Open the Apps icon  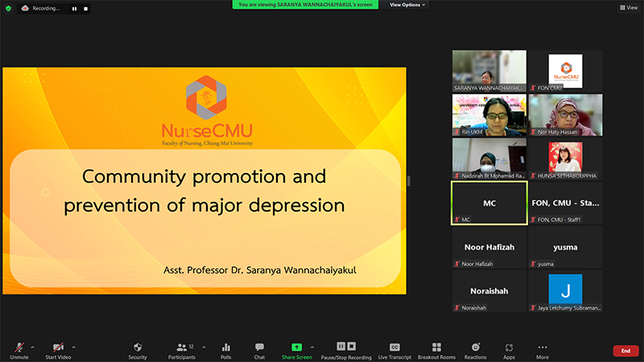click(509, 348)
